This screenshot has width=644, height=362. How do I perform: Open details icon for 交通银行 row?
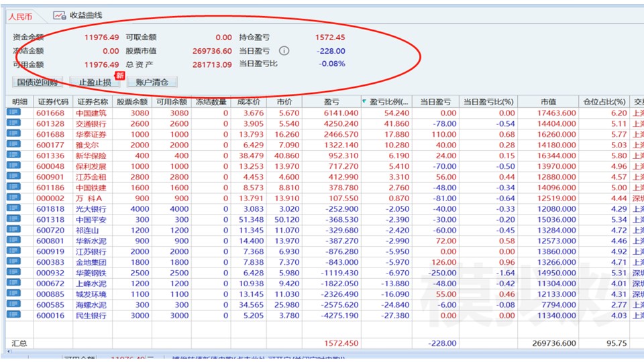[13, 123]
